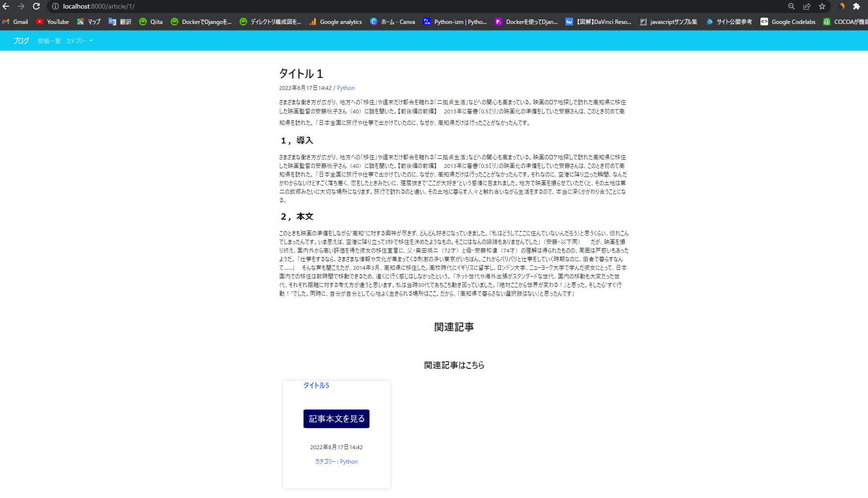The height and width of the screenshot is (498, 868).
Task: Open the Python-izm bookmark
Action: point(455,22)
